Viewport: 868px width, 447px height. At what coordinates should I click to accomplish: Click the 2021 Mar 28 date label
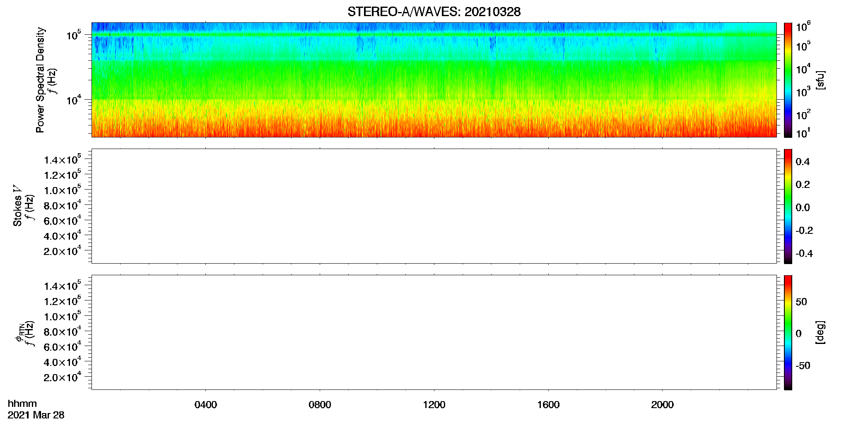36,415
